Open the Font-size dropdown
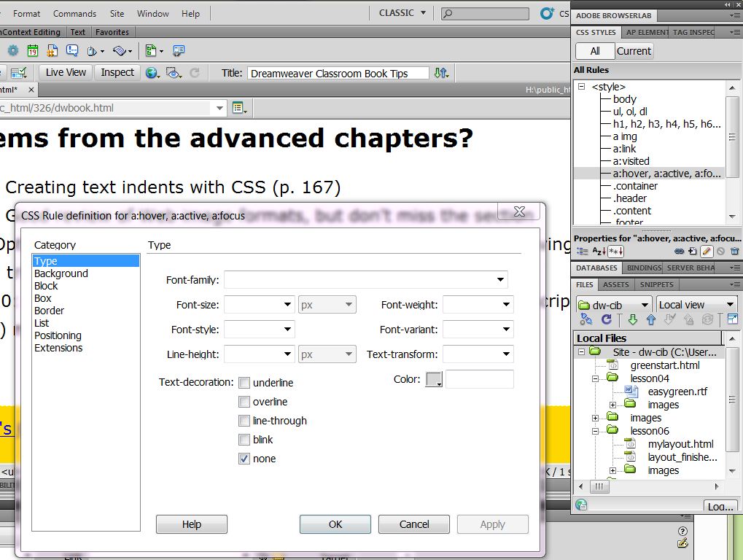Image resolution: width=743 pixels, height=560 pixels. point(287,305)
